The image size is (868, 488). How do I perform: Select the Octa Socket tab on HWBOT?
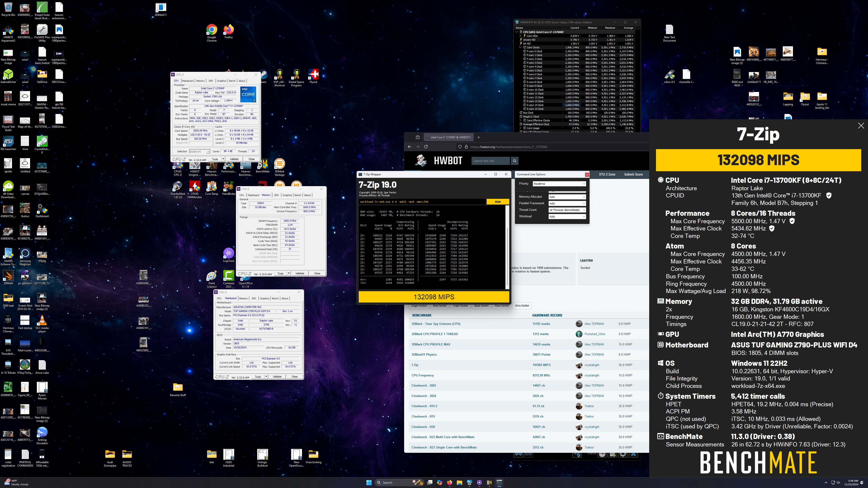(x=522, y=305)
